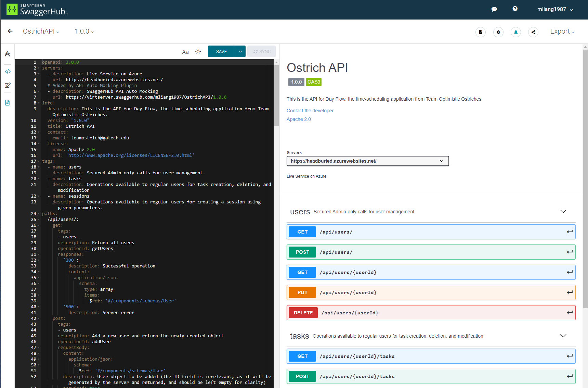Click the SwaggerHub logo
Viewport: 588px width, 388px height.
coord(38,10)
